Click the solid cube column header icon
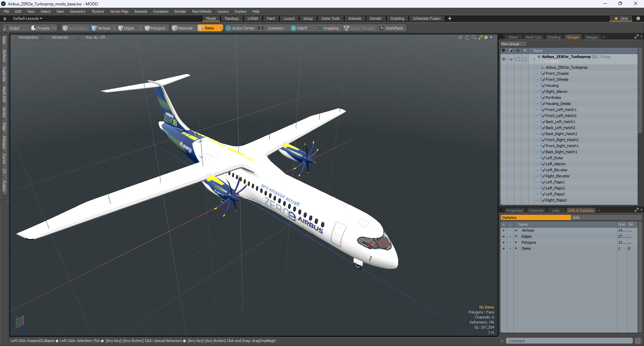 [525, 51]
